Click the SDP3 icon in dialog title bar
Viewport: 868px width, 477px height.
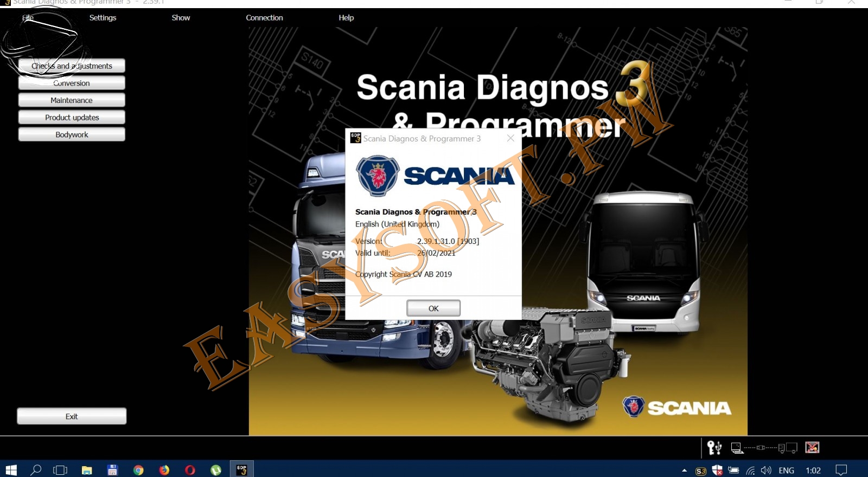pos(356,138)
